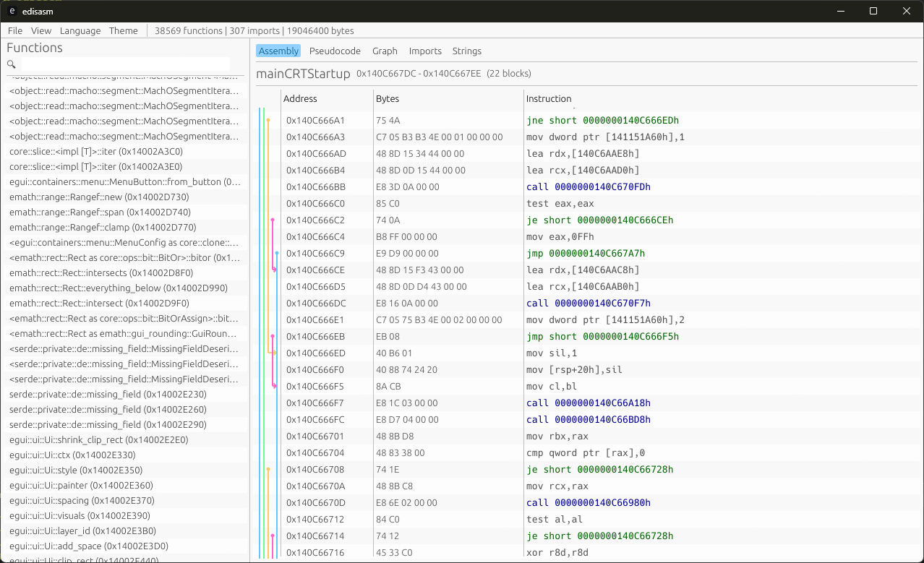Click call 0000000140C66A18h instruction

(x=588, y=403)
